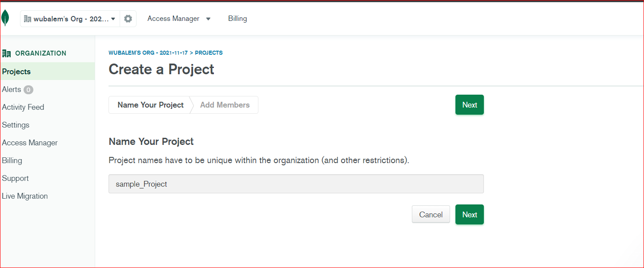Open Access Manager in the sidebar
Image resolution: width=644 pixels, height=268 pixels.
tap(30, 143)
